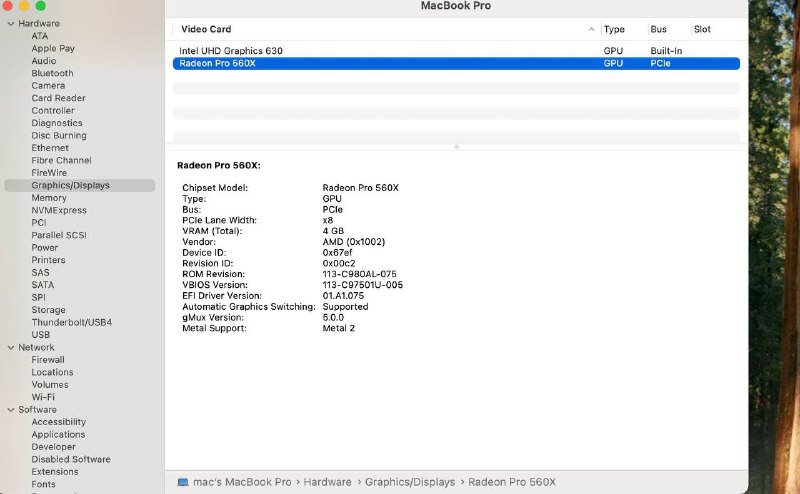This screenshot has height=494, width=800.
Task: Open the Memory section
Action: (49, 198)
